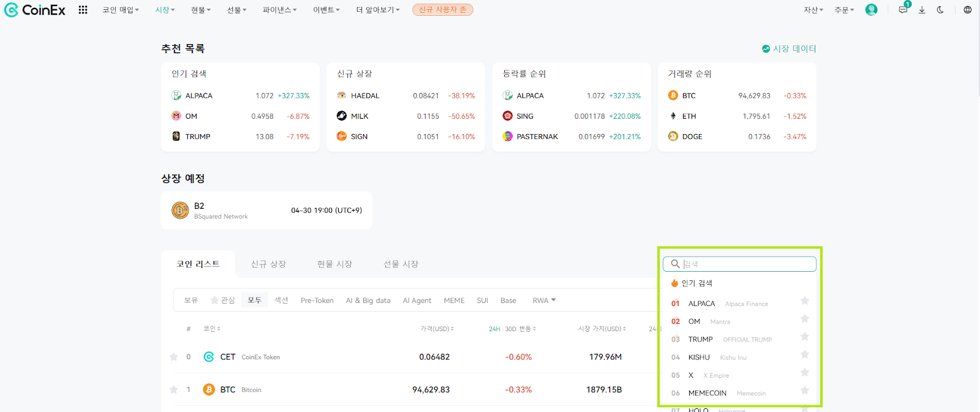Expand the 파이낸스 menu

tap(279, 10)
